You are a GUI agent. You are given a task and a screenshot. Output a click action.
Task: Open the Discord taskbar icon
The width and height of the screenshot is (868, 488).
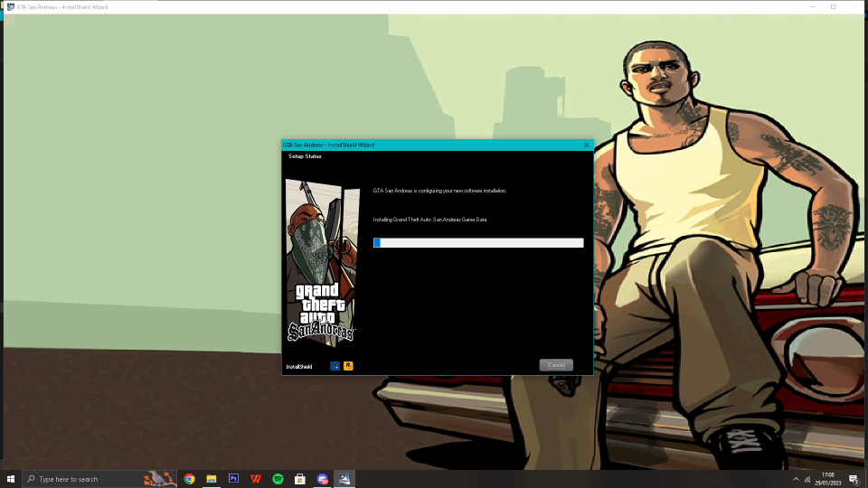click(322, 479)
